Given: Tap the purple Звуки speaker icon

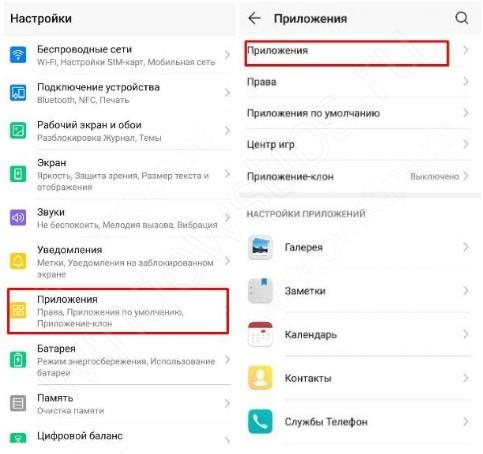Looking at the screenshot, I should pos(18,218).
